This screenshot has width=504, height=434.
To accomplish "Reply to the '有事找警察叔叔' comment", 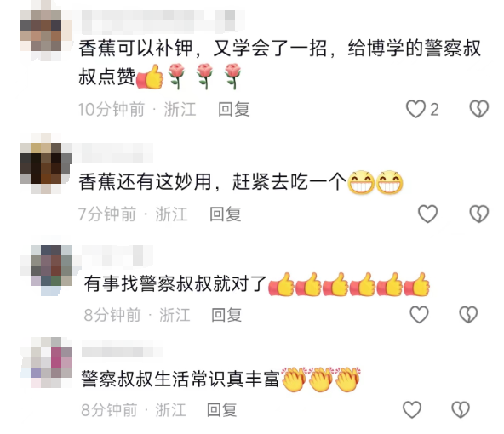I will coord(226,315).
